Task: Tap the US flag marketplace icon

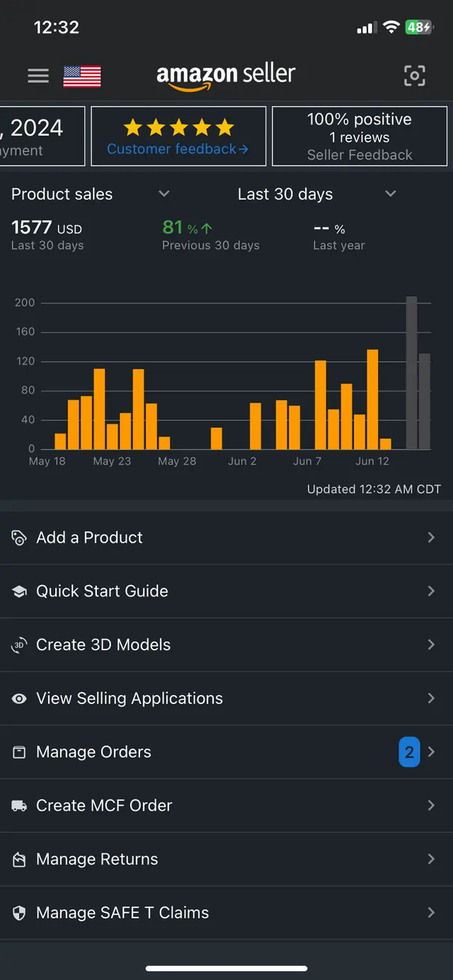Action: click(x=82, y=76)
